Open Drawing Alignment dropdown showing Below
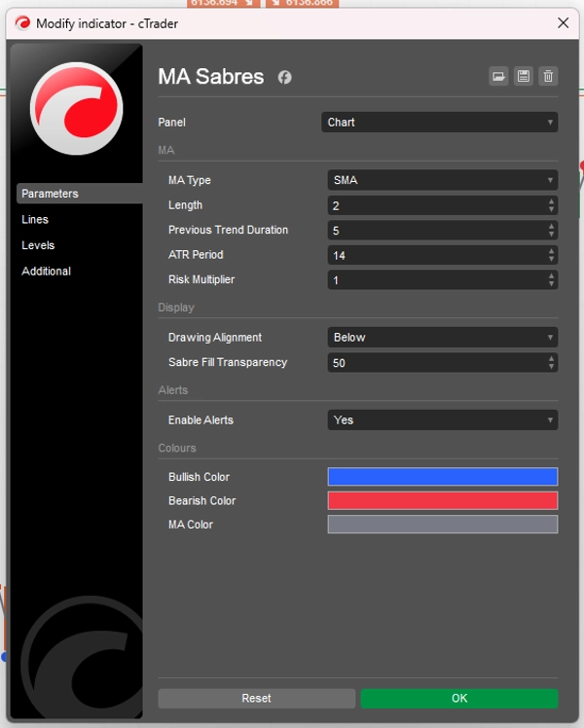The height and width of the screenshot is (728, 584). pos(443,338)
